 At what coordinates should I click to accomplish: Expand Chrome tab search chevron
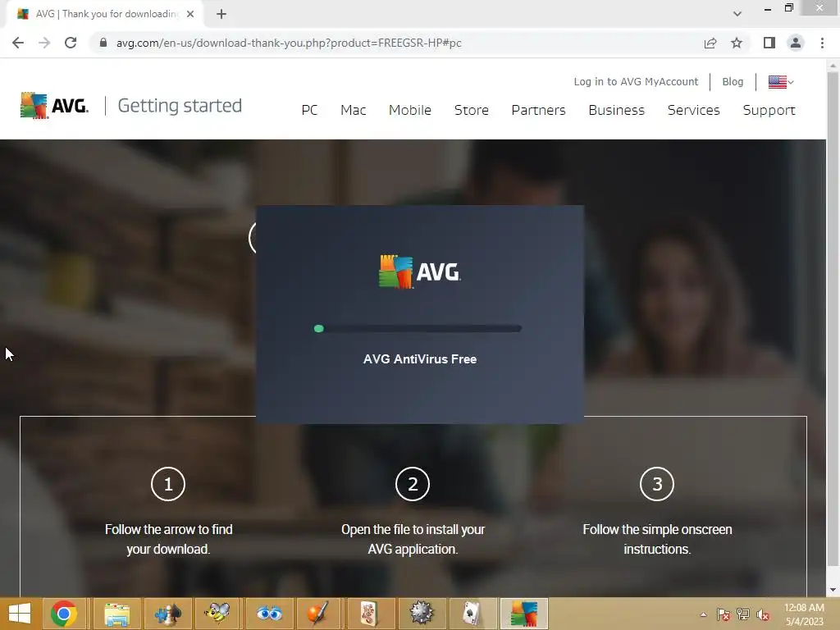[737, 14]
